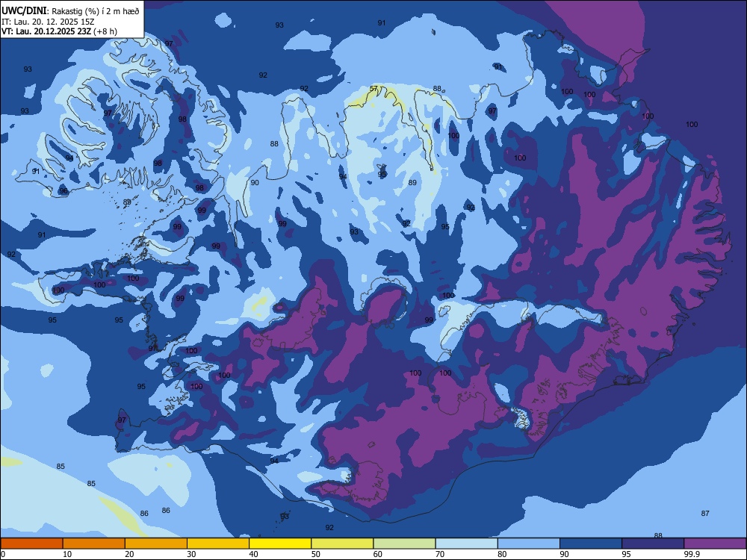Image resolution: width=747 pixels, height=560 pixels.
Task: Click the '50' label on the legend scale
Action: [315, 554]
